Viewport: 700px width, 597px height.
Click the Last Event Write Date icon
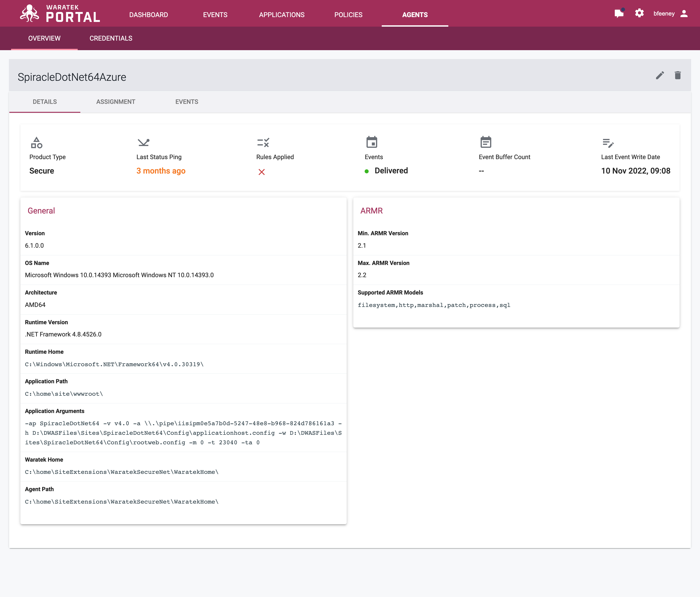608,143
